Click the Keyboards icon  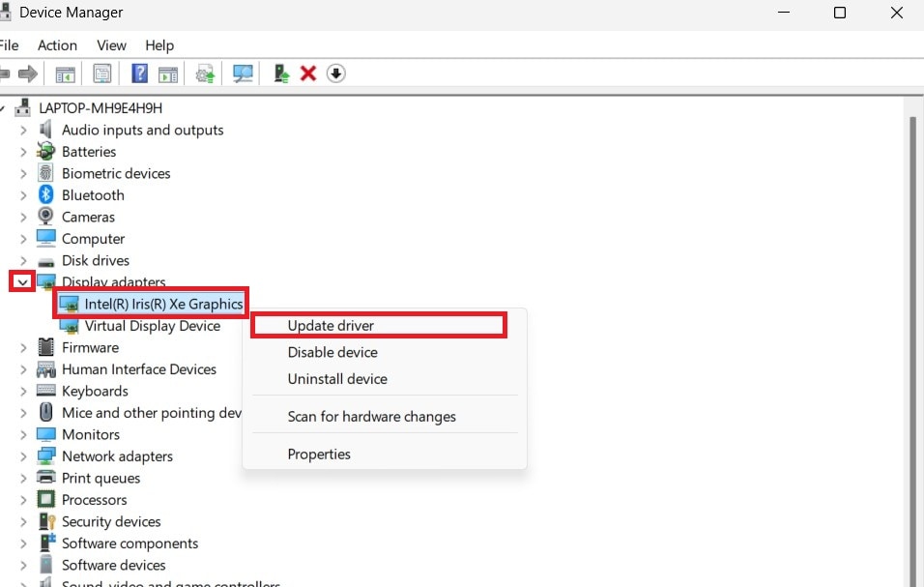pyautogui.click(x=46, y=390)
